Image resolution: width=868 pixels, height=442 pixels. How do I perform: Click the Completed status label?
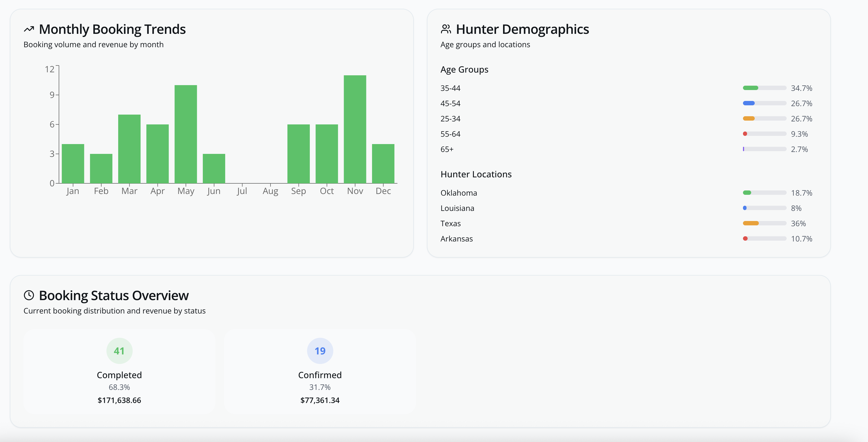[x=119, y=375]
